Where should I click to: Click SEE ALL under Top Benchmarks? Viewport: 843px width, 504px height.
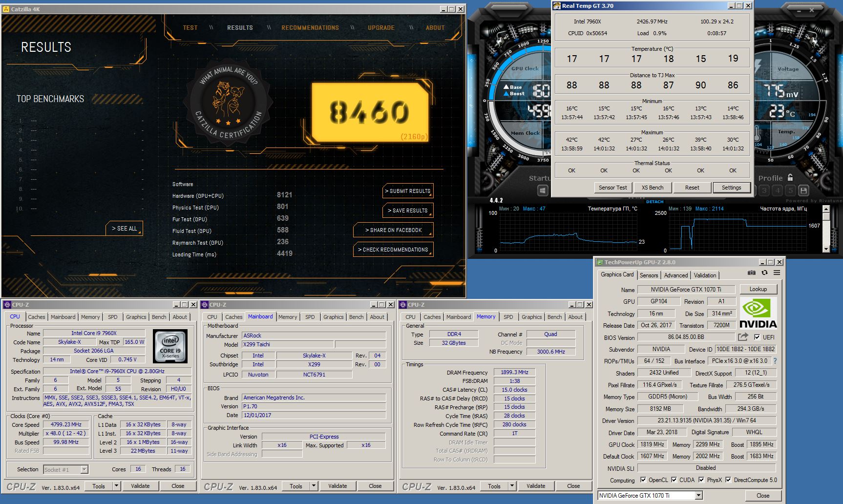tap(124, 228)
